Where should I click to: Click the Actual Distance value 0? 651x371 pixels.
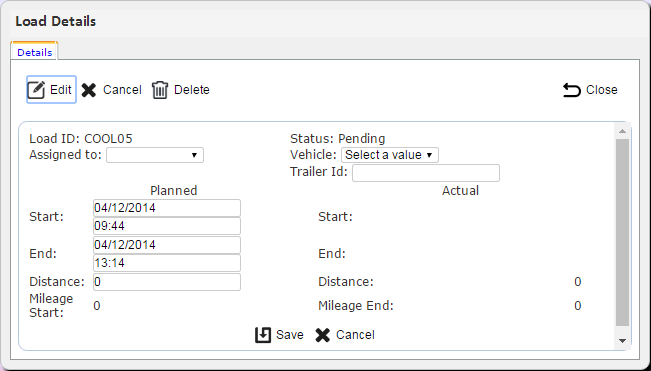tap(578, 282)
